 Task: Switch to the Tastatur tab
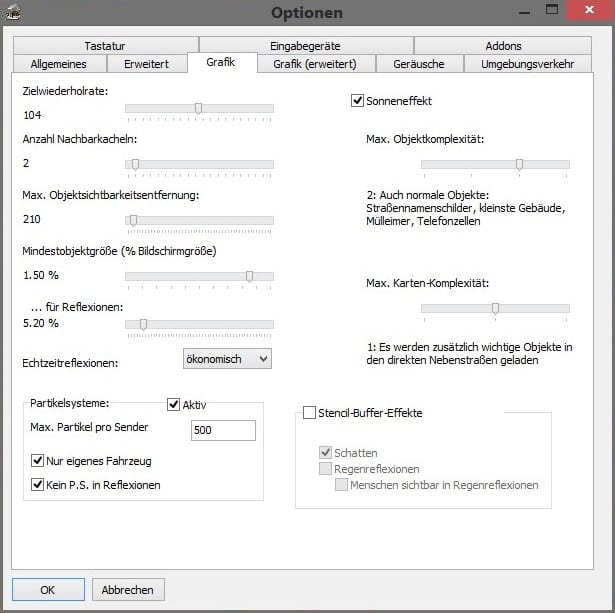pos(104,45)
